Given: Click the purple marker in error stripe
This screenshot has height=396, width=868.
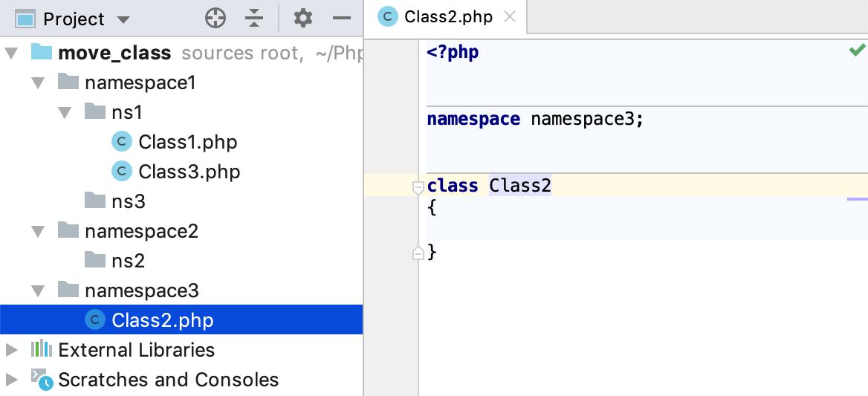Looking at the screenshot, I should coord(857,199).
